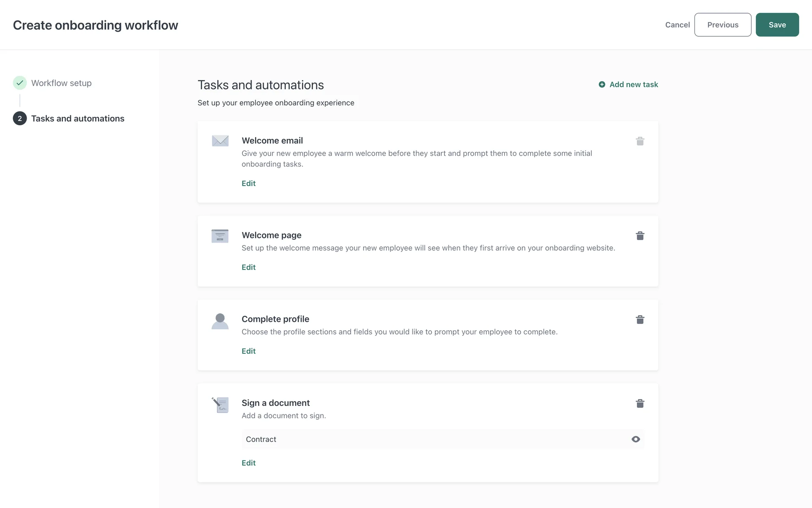
Task: Cancel the workflow creation
Action: 677,25
